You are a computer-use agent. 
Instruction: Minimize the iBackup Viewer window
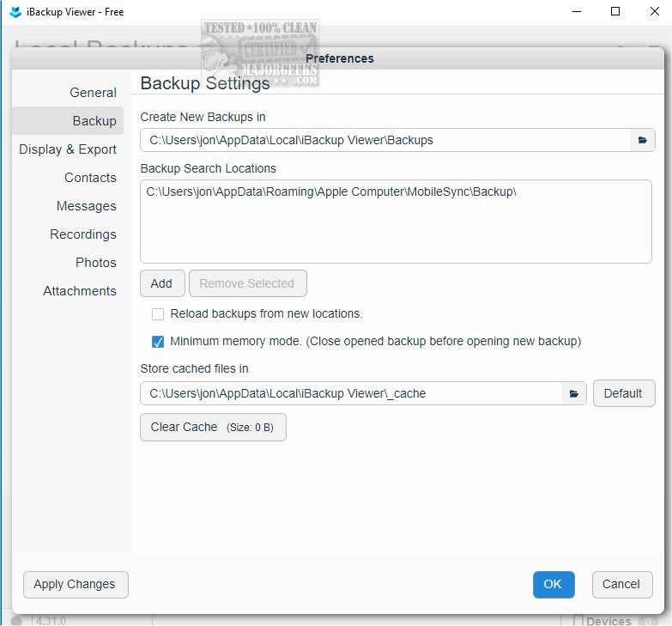click(x=577, y=11)
